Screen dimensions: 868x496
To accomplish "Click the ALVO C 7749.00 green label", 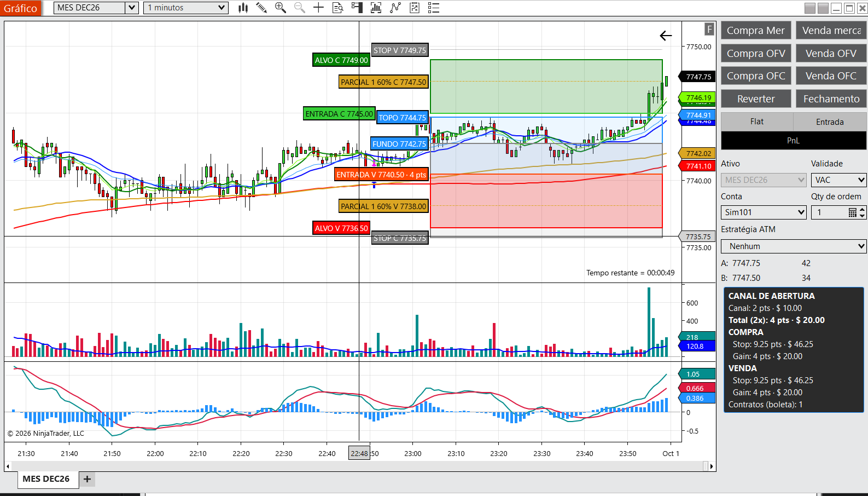I will 341,60.
